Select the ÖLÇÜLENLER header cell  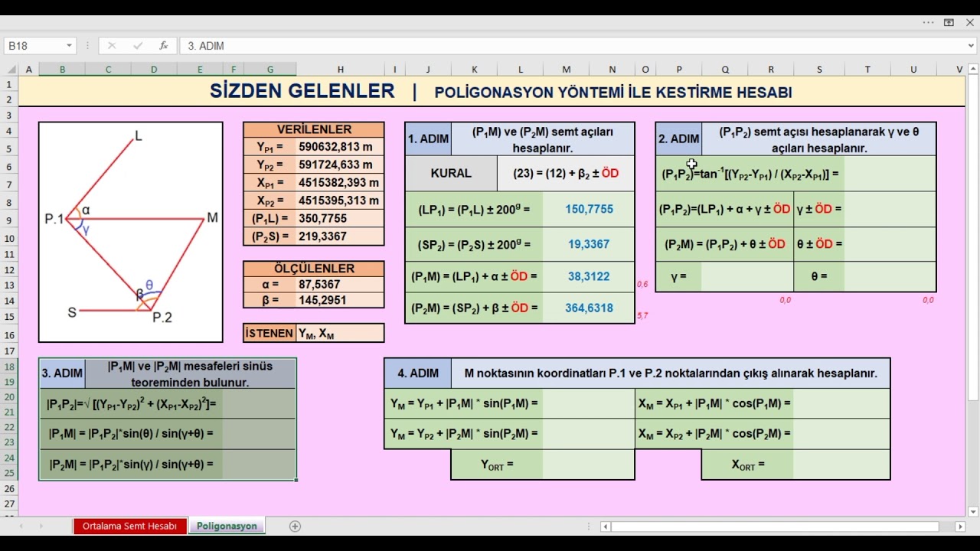[x=314, y=269]
